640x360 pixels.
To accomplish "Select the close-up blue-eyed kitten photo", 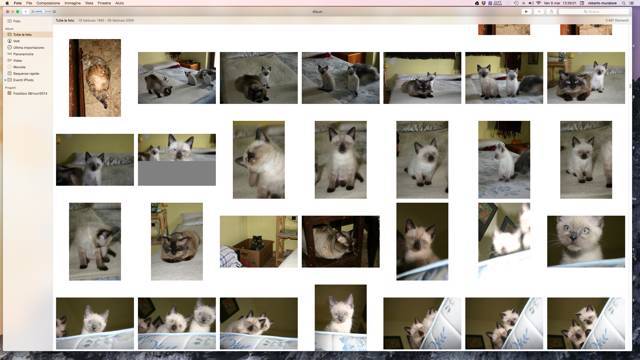I will pos(586,242).
